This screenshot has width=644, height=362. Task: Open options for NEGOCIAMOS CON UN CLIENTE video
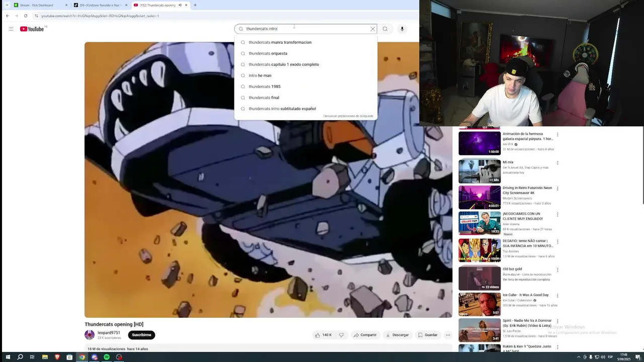point(557,214)
